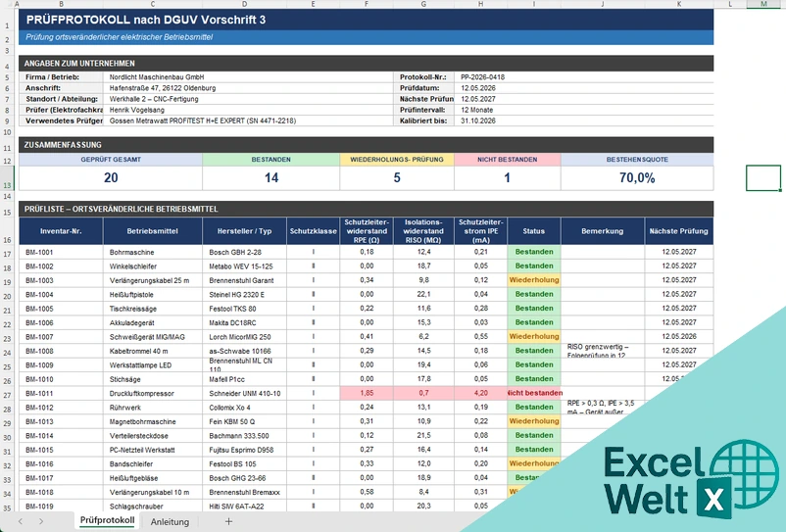Click the 'Hersteller / Typ' column heading

[x=244, y=231]
